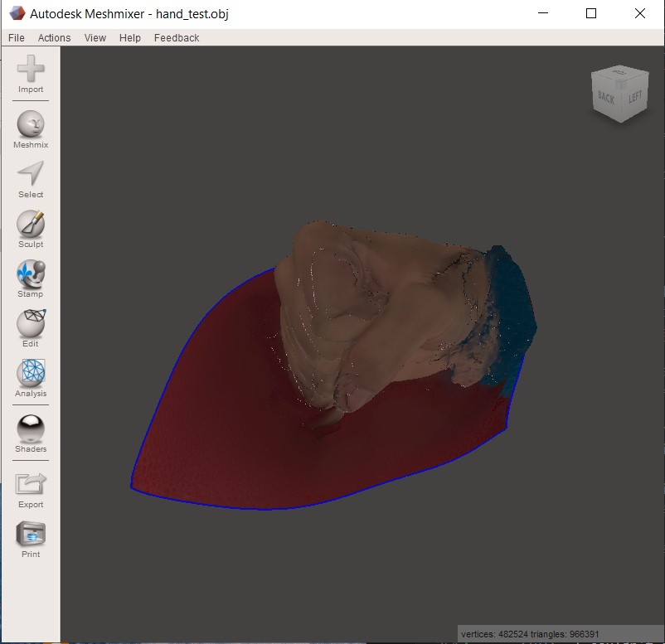Click the LEFT face of view cube
Image resolution: width=665 pixels, height=644 pixels.
(x=635, y=97)
